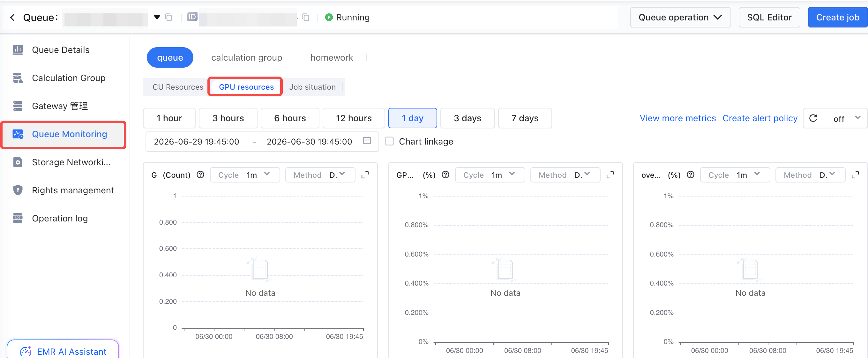The image size is (868, 358).
Task: Switch to the calculation group tab
Action: click(247, 57)
